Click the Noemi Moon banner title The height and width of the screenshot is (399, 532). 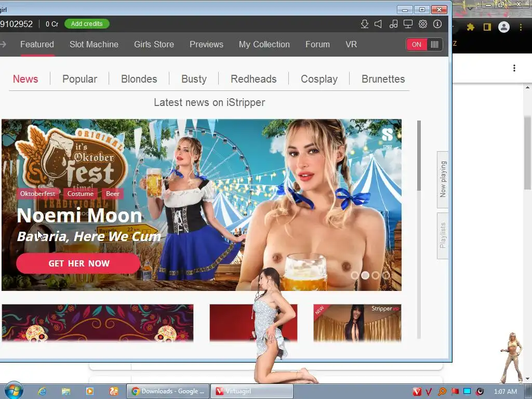(79, 216)
